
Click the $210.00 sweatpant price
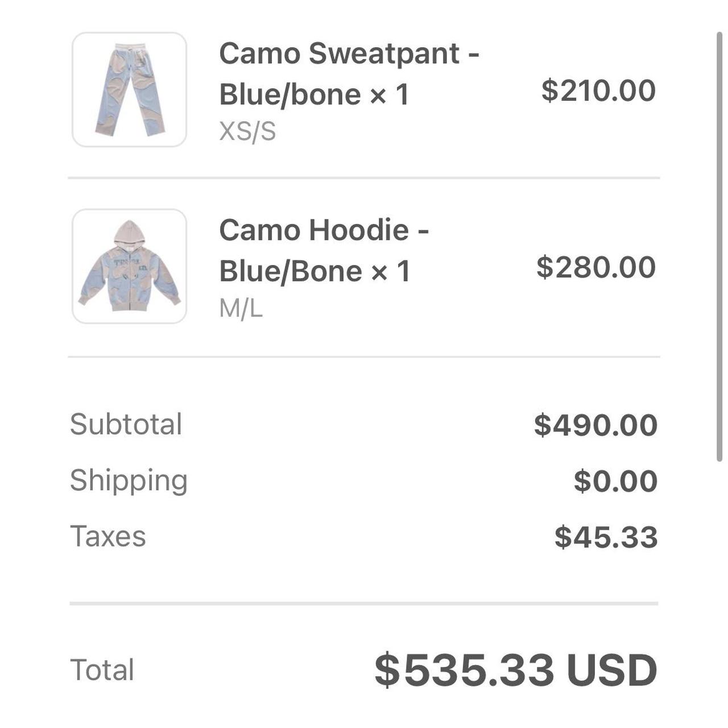tap(597, 90)
